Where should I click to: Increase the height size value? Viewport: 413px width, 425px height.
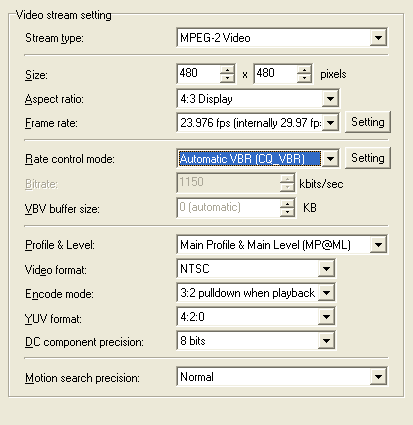tap(304, 69)
